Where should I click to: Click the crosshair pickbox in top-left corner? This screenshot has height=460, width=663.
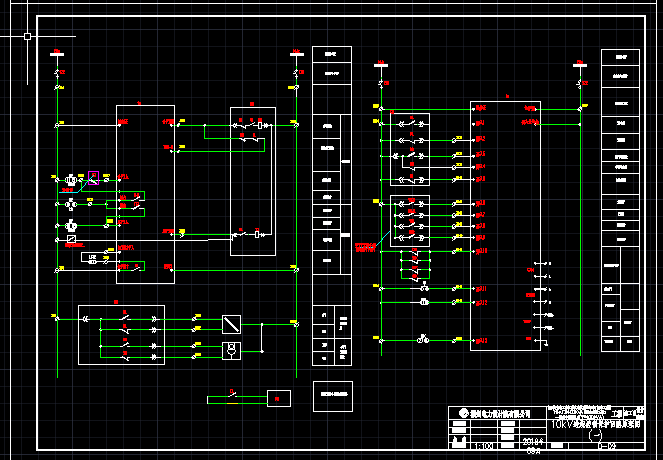(x=27, y=36)
